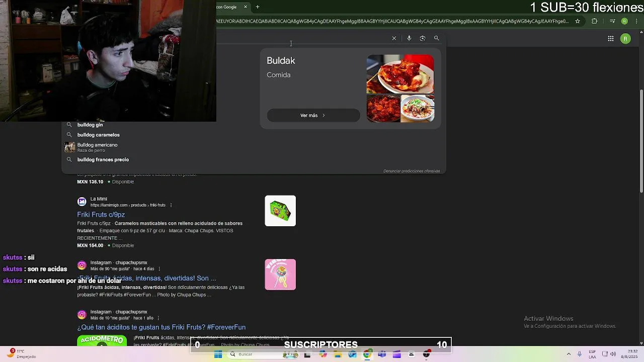Open the Buldak noodle bowl photo
This screenshot has height=362, width=644.
pos(418,109)
